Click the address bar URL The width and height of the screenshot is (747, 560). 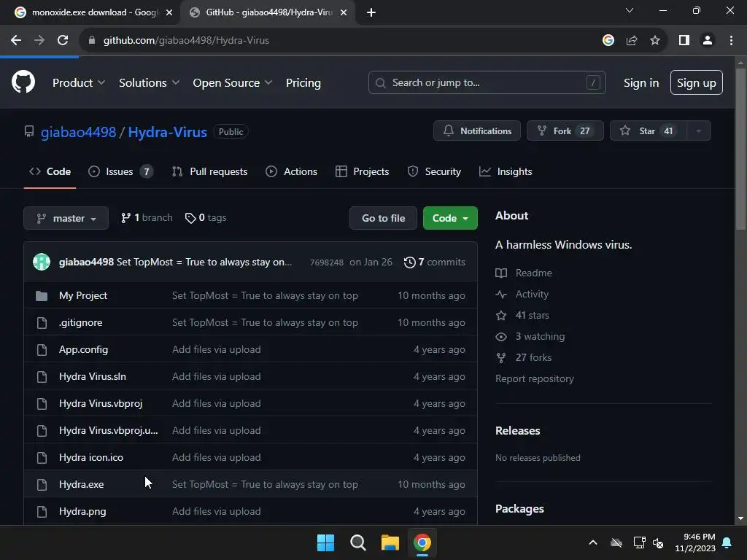(x=186, y=41)
